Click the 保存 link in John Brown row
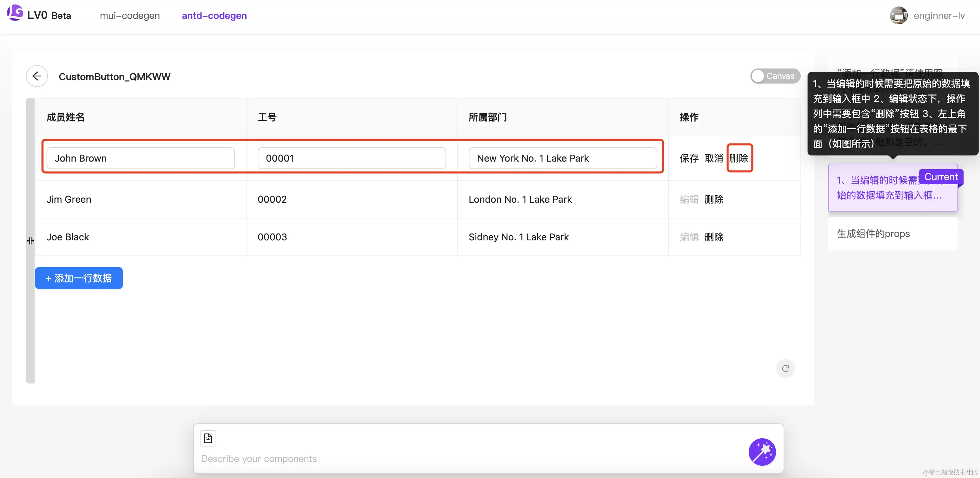This screenshot has height=478, width=980. click(x=689, y=158)
